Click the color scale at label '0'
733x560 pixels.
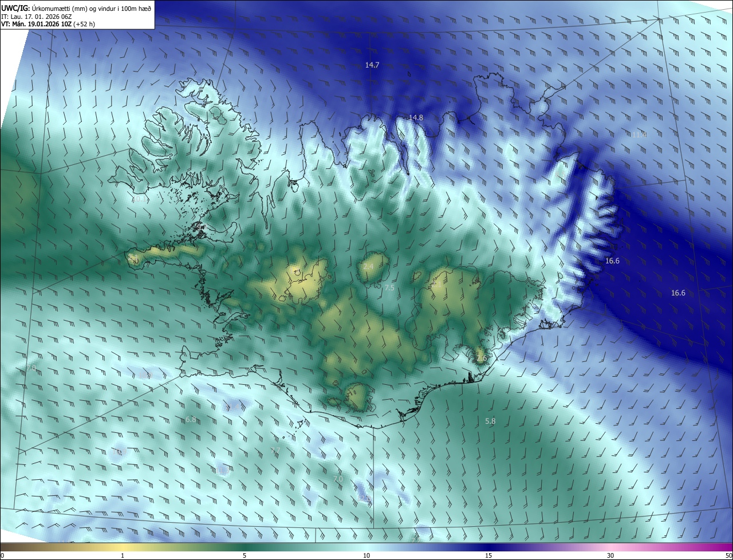pyautogui.click(x=2, y=555)
